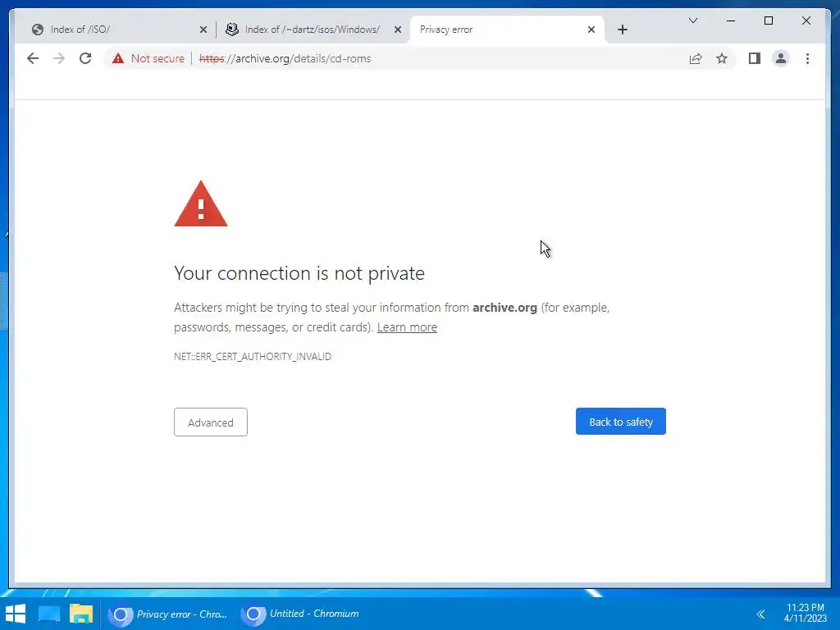The width and height of the screenshot is (840, 630).
Task: Expand the tab search dropdown
Action: click(692, 21)
